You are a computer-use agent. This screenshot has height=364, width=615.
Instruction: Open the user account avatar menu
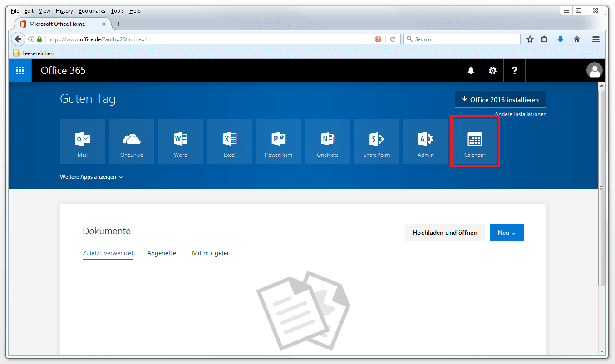595,70
